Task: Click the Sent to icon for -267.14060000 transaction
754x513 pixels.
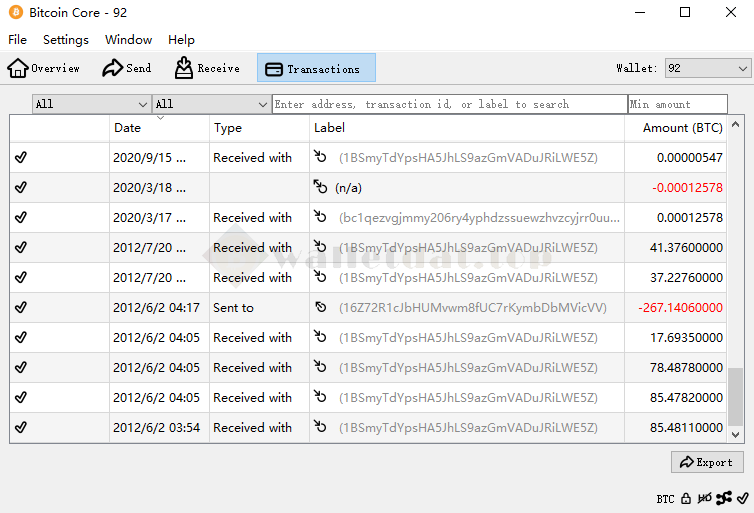Action: 321,308
